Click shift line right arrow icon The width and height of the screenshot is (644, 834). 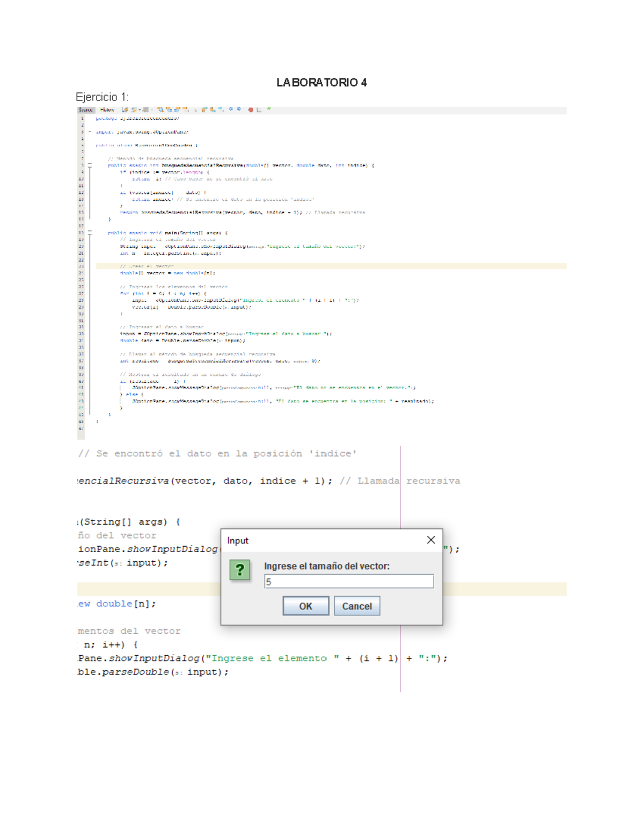[x=239, y=110]
